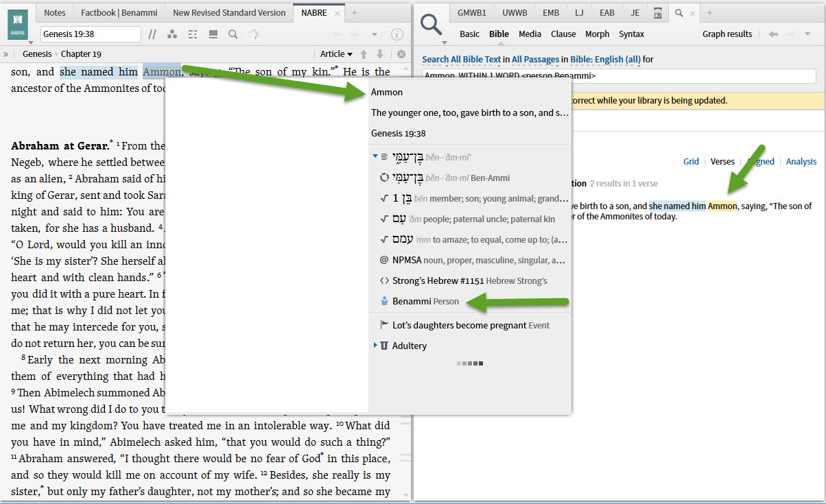Select the Strong's Hebrew #1151 entry
The height and width of the screenshot is (504, 826).
pos(470,280)
